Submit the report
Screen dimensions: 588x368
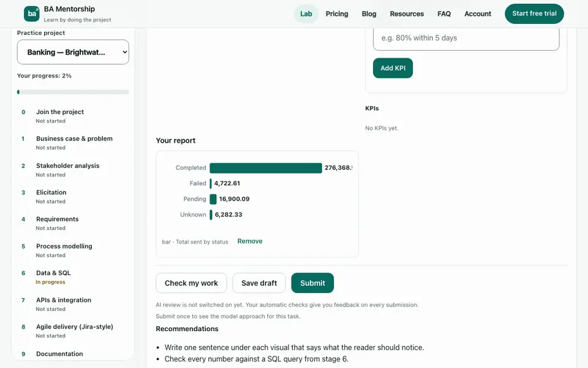pos(312,283)
